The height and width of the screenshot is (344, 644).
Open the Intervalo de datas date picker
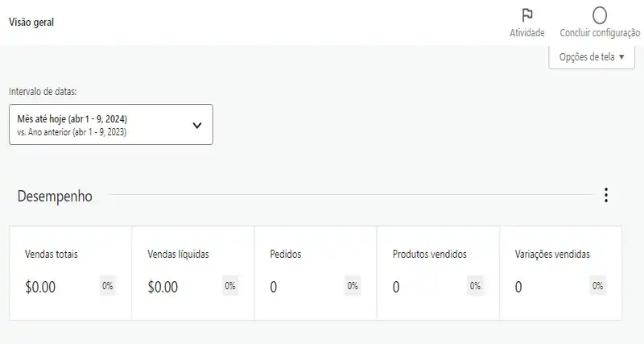coord(110,125)
